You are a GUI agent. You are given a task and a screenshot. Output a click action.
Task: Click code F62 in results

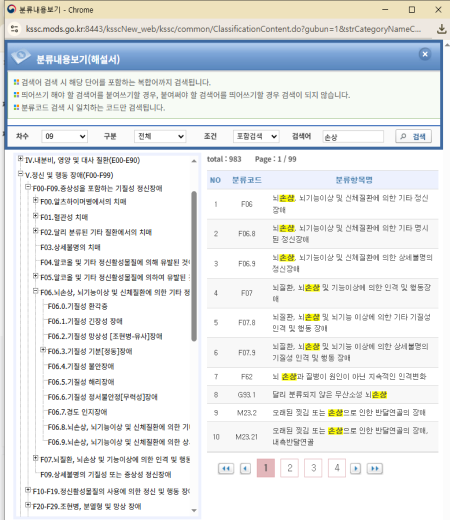click(247, 377)
